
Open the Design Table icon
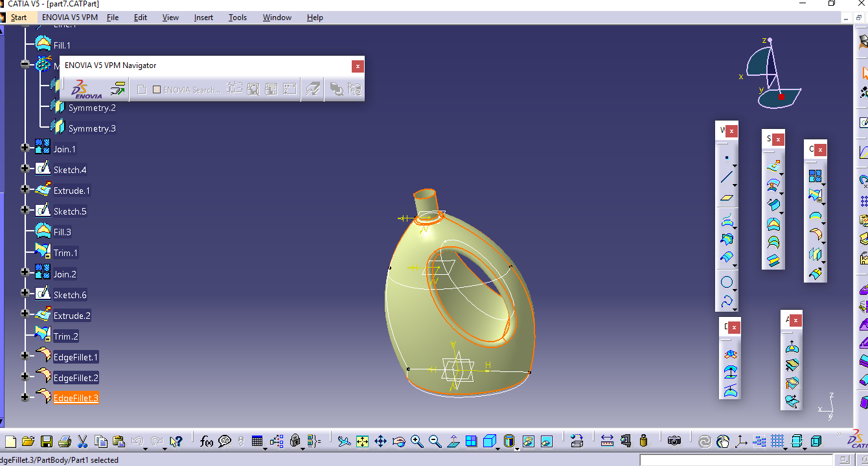point(257,441)
